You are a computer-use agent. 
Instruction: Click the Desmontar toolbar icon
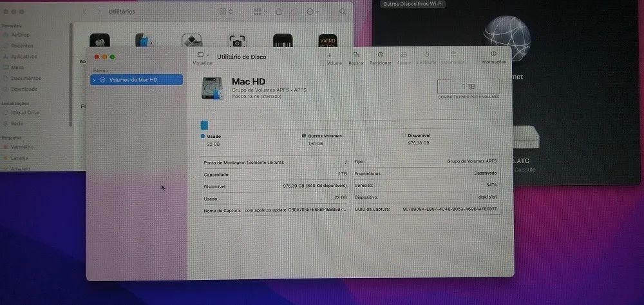tap(453, 55)
